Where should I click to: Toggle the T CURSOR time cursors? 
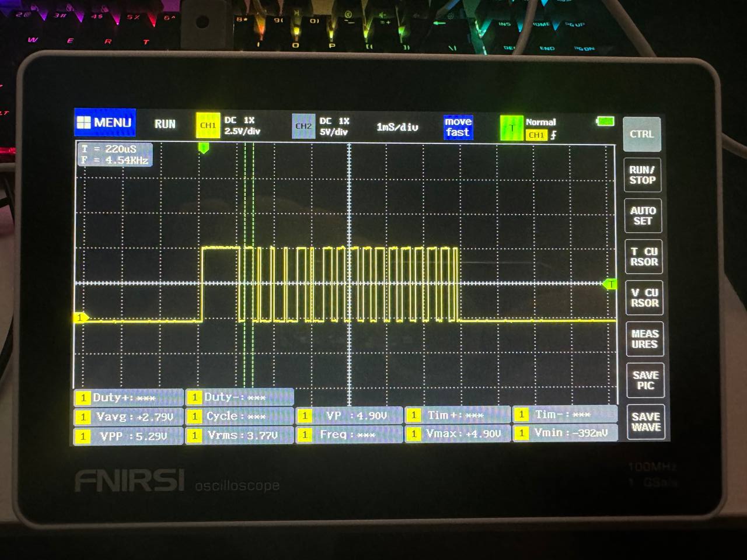[644, 257]
